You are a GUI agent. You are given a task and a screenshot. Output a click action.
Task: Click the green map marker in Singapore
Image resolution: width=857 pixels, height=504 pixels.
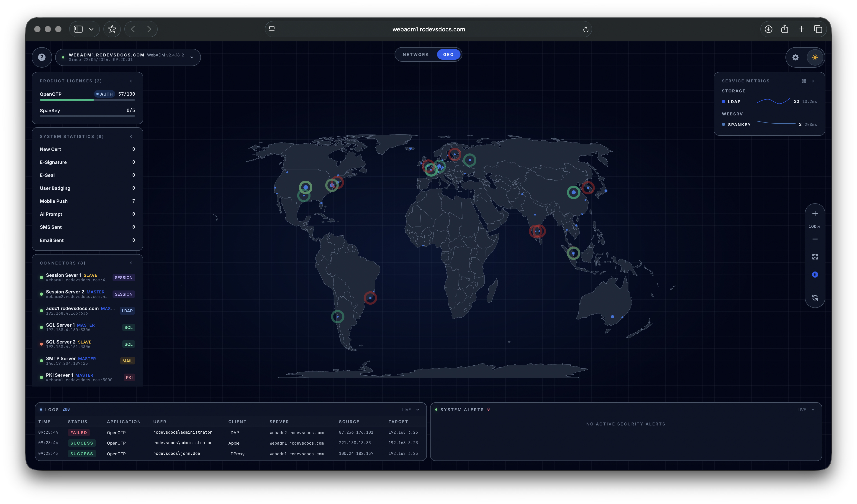point(573,253)
